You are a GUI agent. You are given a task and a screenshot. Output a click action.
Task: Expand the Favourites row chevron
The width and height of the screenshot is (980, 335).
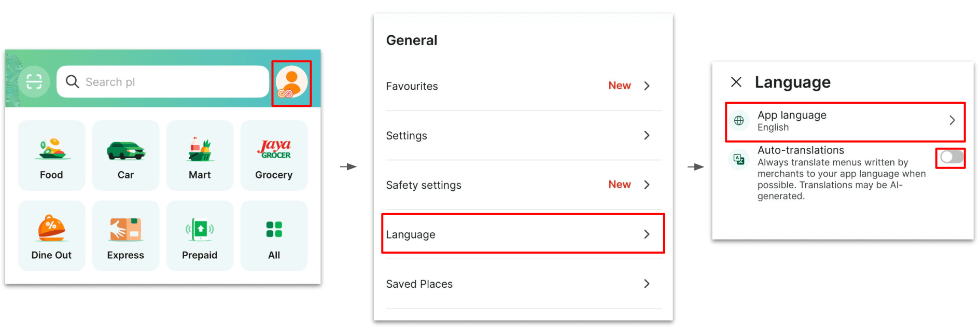point(647,86)
